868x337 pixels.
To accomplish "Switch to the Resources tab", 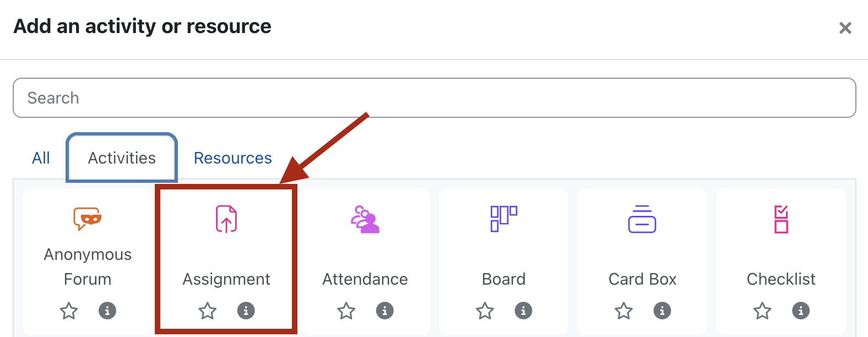I will tap(232, 158).
